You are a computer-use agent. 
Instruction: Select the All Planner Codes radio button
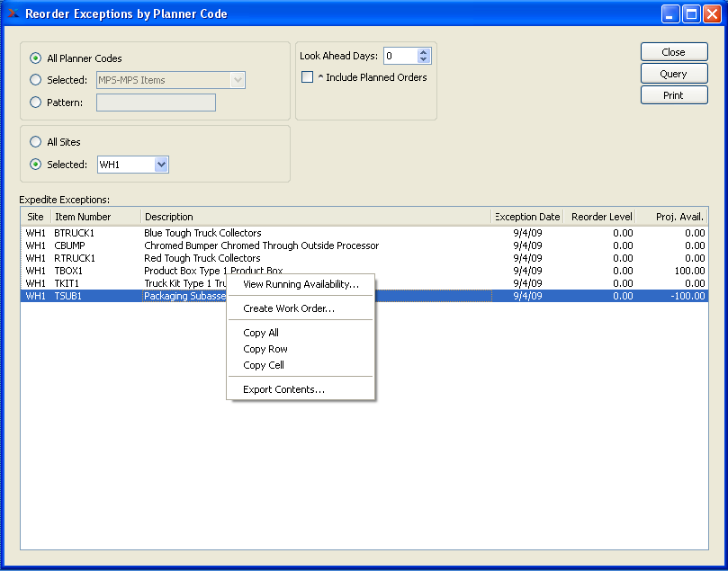(x=36, y=58)
